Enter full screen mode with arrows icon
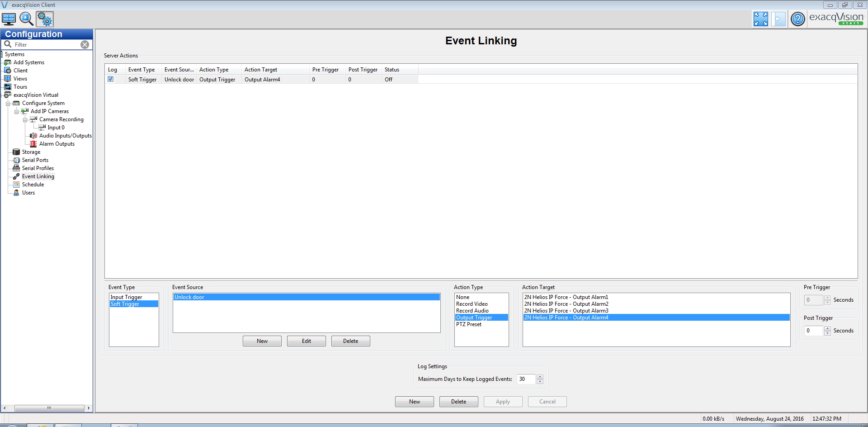Screen dimensions: 868x427 coord(760,19)
